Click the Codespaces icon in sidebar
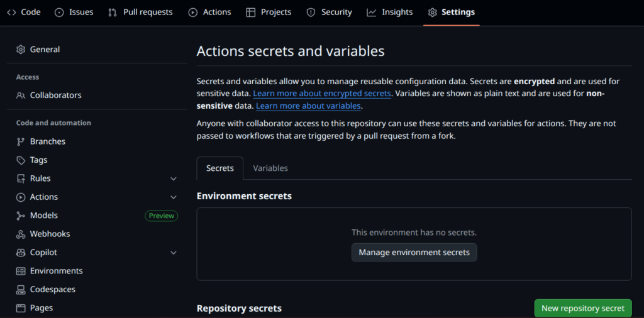The width and height of the screenshot is (644, 318). tap(21, 290)
